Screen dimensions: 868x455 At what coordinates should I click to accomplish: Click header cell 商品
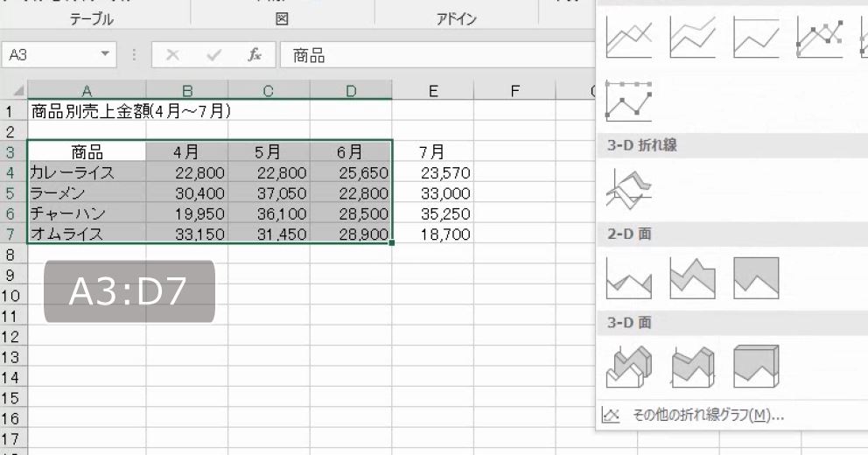click(87, 151)
